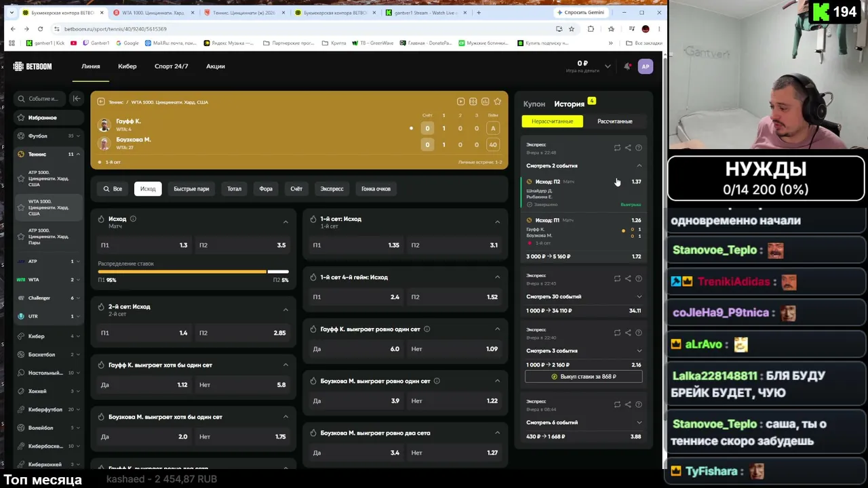The image size is (868, 488).
Task: Show info for Исход market
Action: (133, 219)
